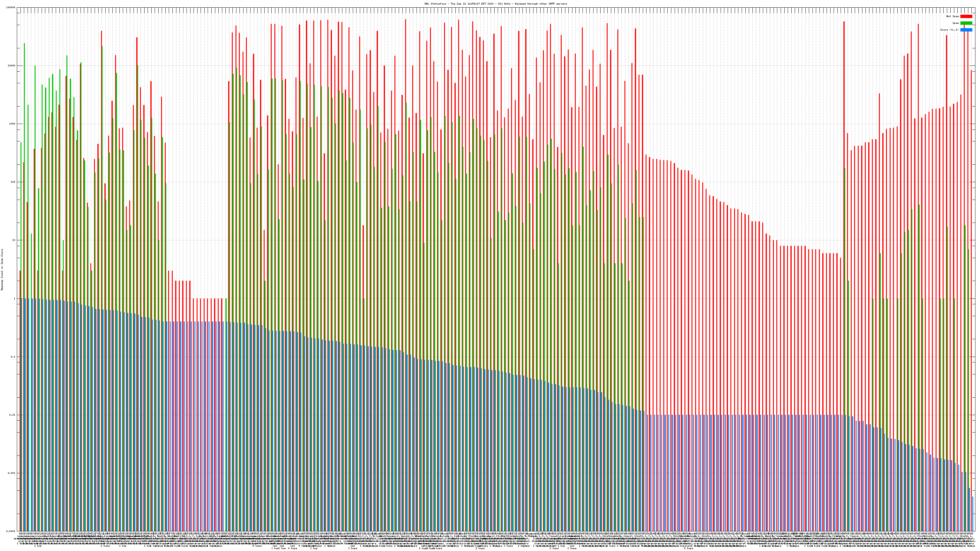Click the 'Score (0..1)' legend label

coord(949,30)
